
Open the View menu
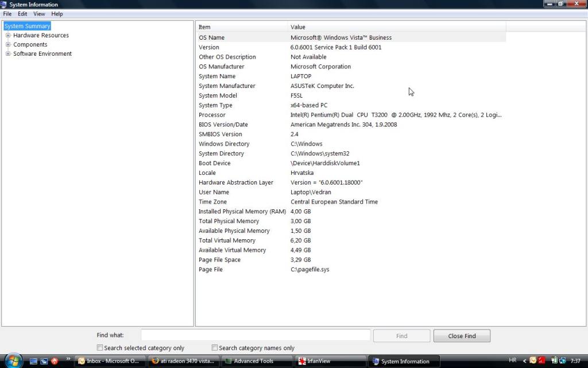pyautogui.click(x=39, y=13)
